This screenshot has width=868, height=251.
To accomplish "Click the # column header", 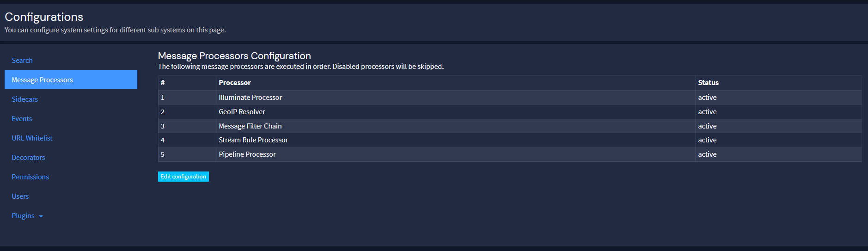I will pyautogui.click(x=163, y=83).
